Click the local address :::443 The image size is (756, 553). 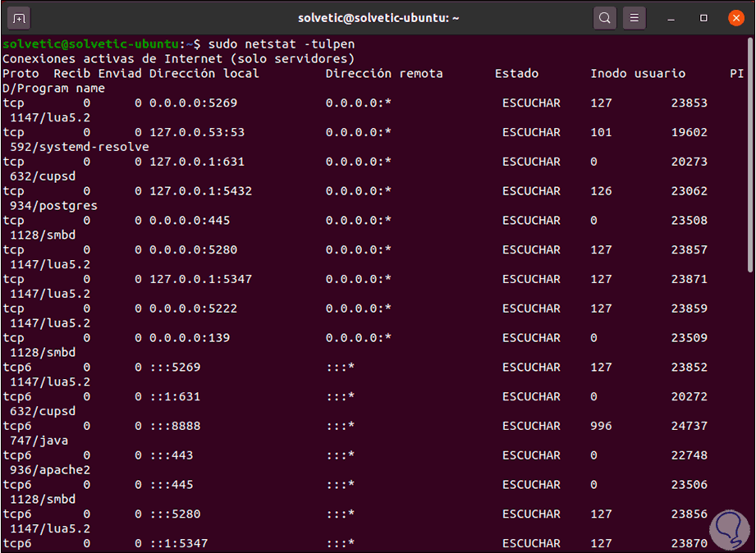[x=172, y=455]
